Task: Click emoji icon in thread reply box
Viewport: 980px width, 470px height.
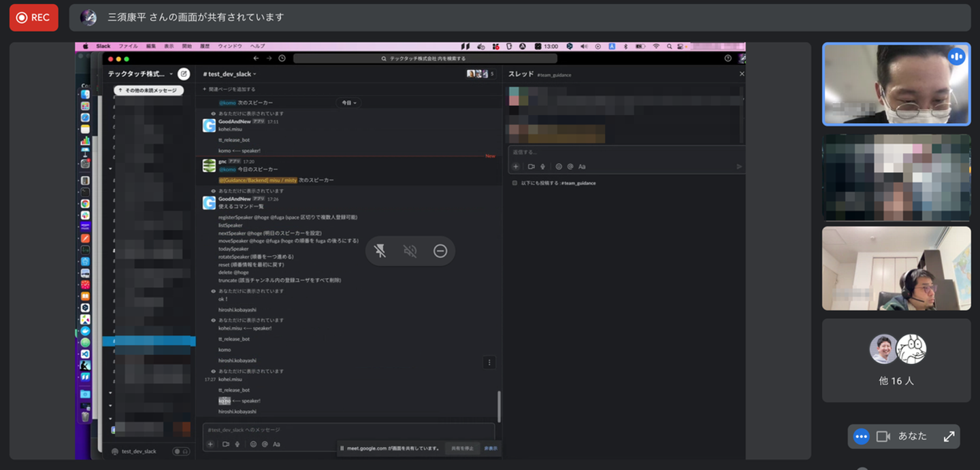Action: 559,166
